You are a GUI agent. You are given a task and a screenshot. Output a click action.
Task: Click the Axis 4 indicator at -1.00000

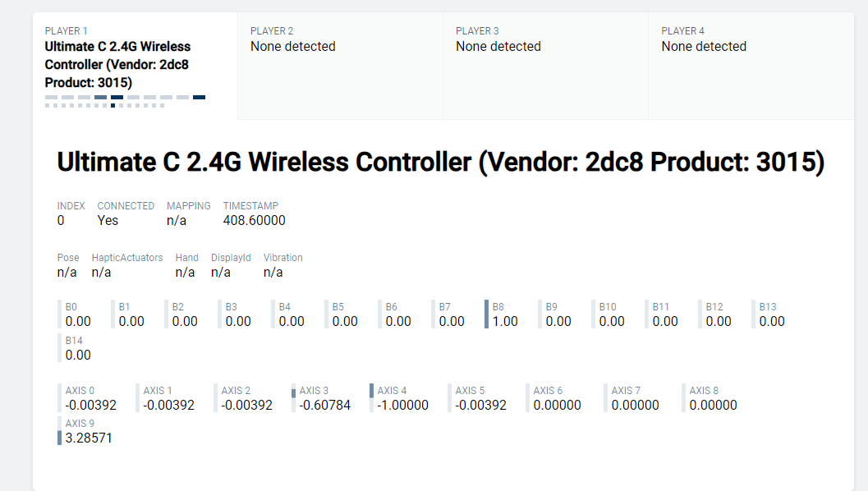coord(402,398)
